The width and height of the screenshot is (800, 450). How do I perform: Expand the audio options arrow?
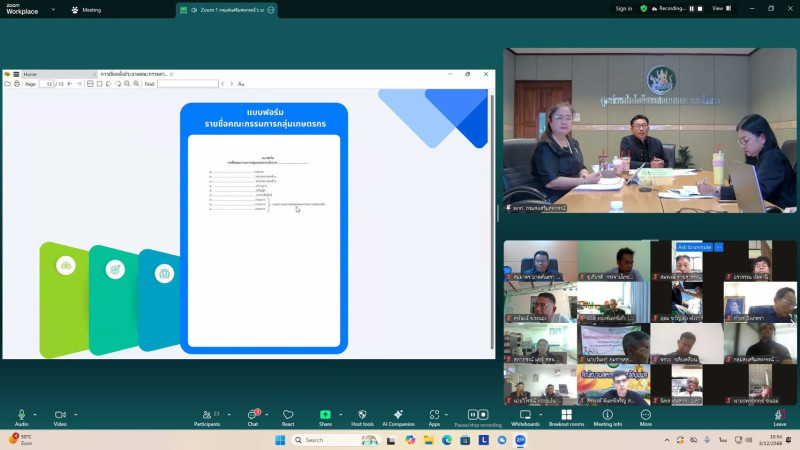pos(36,413)
